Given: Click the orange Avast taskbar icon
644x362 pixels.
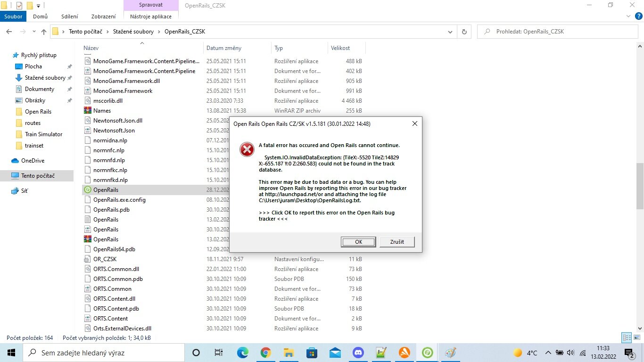Looking at the screenshot, I should [x=404, y=353].
